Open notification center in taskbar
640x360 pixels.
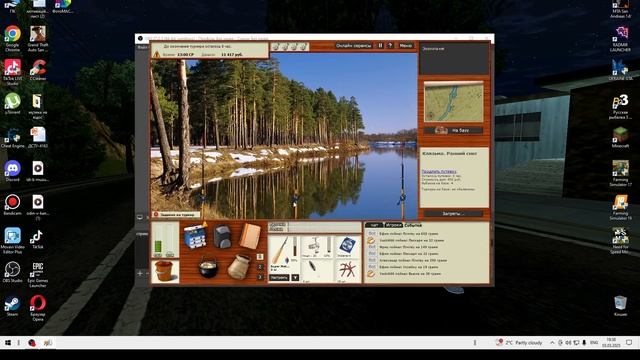pos(629,343)
